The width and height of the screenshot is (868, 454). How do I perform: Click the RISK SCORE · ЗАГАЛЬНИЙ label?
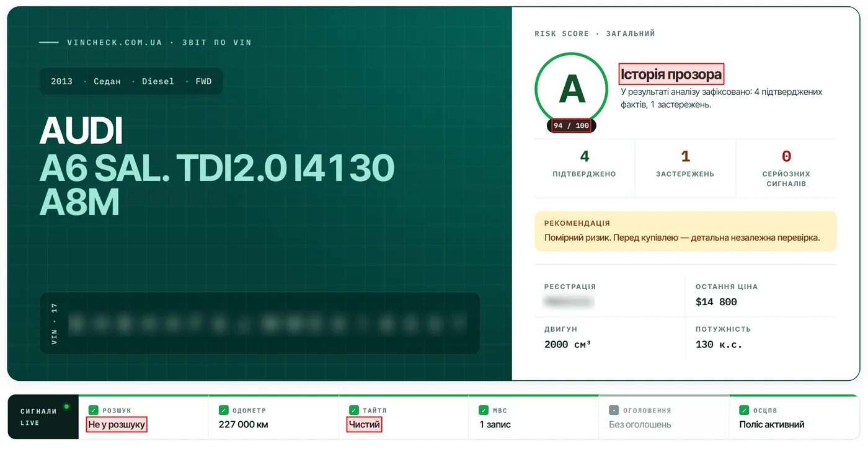click(595, 33)
